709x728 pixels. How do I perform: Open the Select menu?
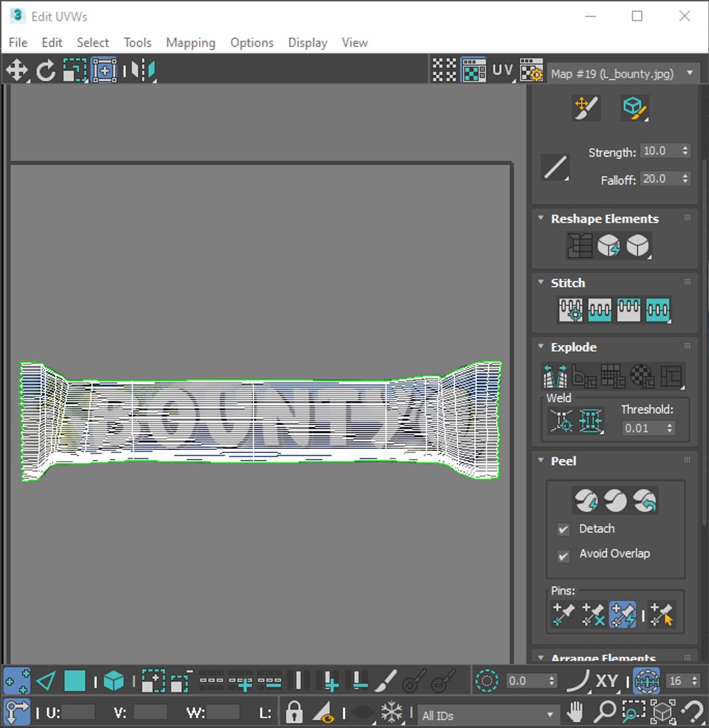click(93, 42)
